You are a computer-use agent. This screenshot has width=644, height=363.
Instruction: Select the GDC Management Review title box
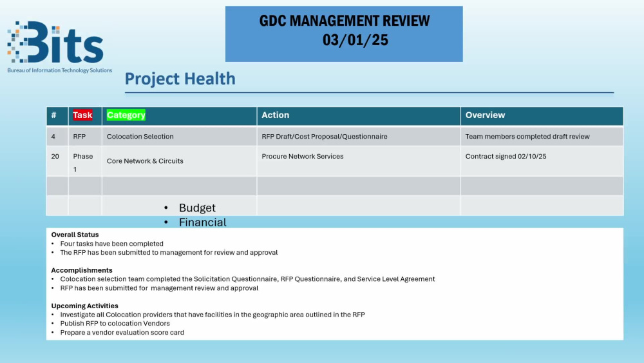[344, 34]
